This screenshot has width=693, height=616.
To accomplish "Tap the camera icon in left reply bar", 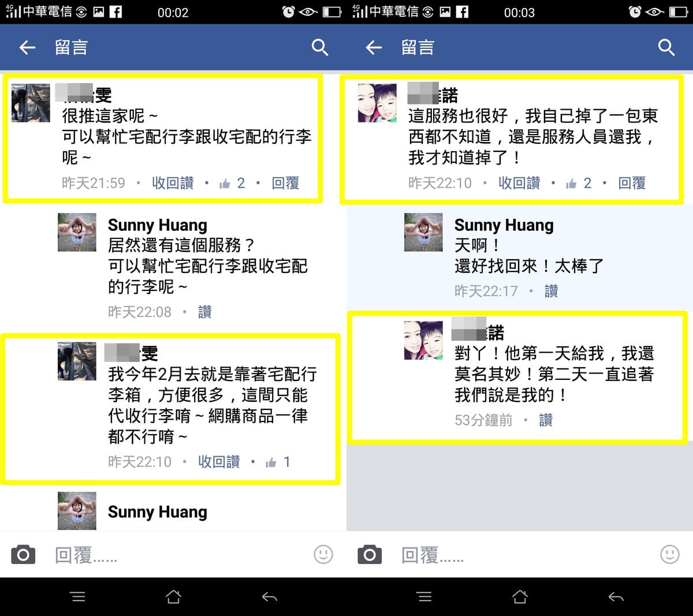I will [x=23, y=555].
